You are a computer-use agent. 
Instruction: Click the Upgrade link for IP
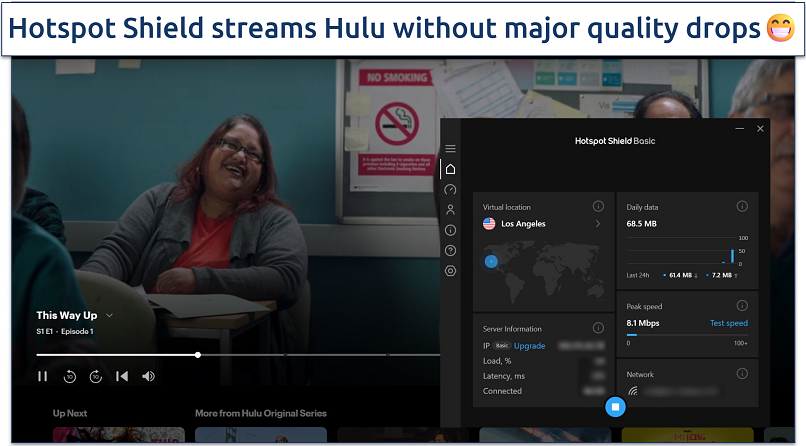[x=529, y=346]
